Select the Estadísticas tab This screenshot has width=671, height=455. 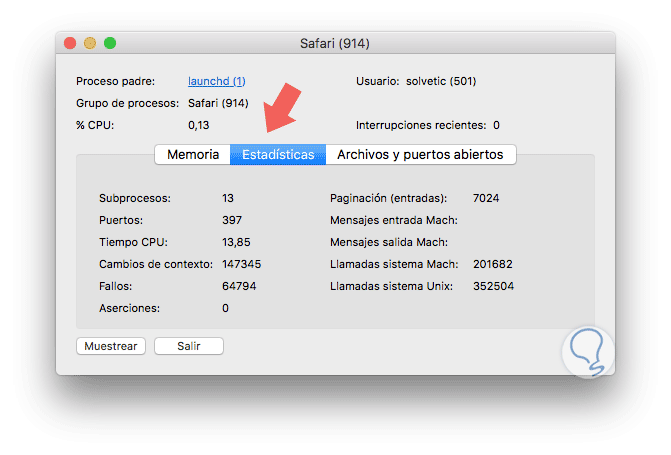(x=278, y=155)
